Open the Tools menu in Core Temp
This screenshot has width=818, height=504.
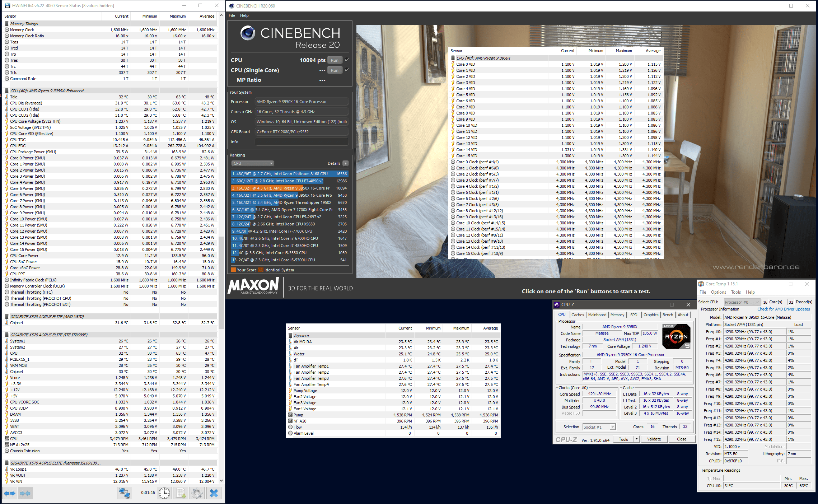point(736,292)
